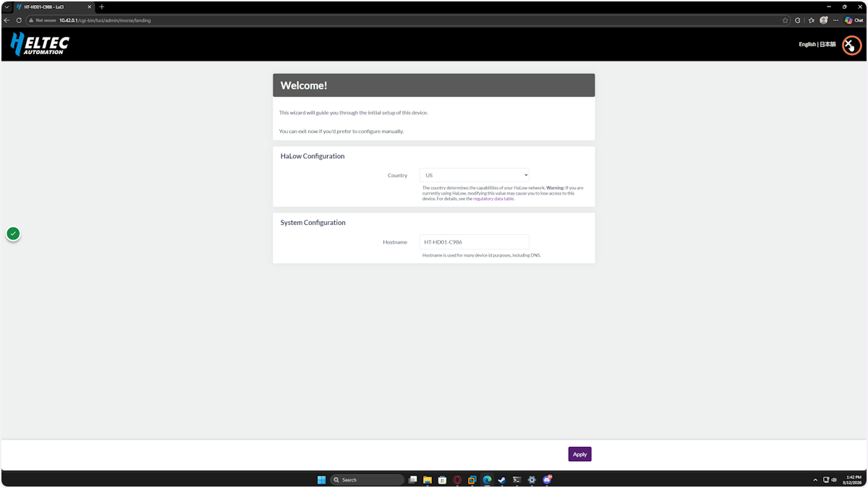Open a new browser tab
The width and height of the screenshot is (868, 488).
[x=101, y=7]
